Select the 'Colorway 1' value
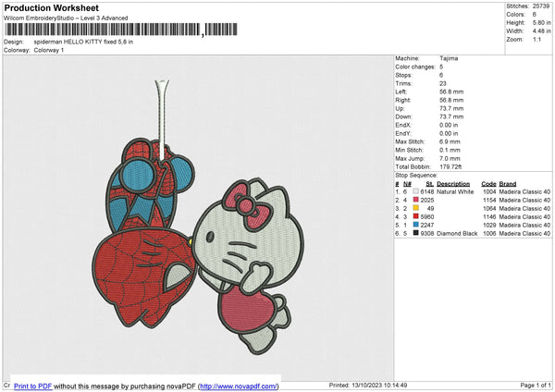The height and width of the screenshot is (392, 555). pos(49,50)
